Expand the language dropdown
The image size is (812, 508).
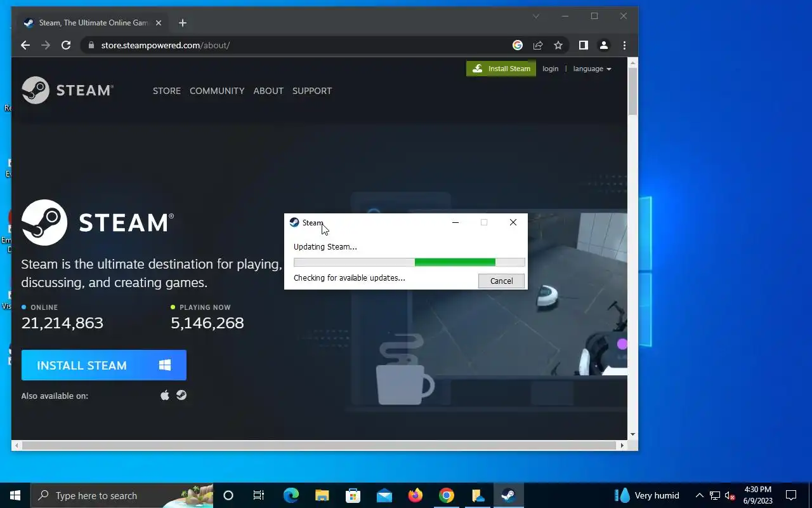click(592, 69)
